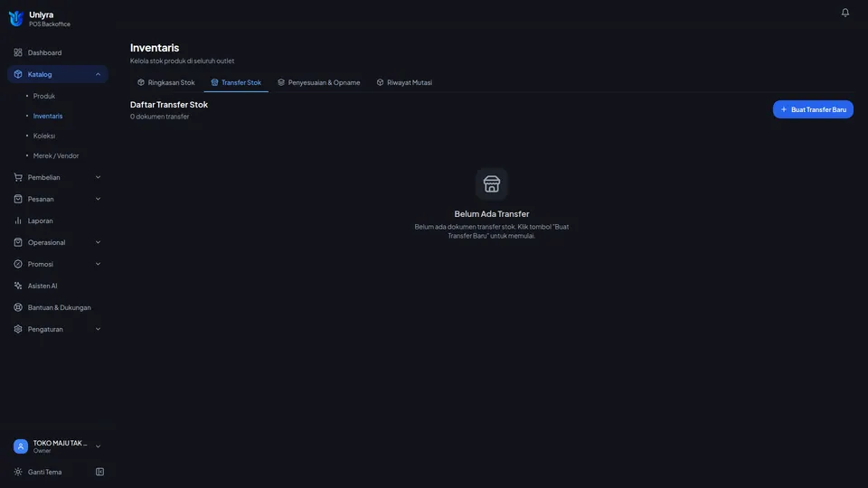Click the Unlyra logo icon

click(x=16, y=19)
